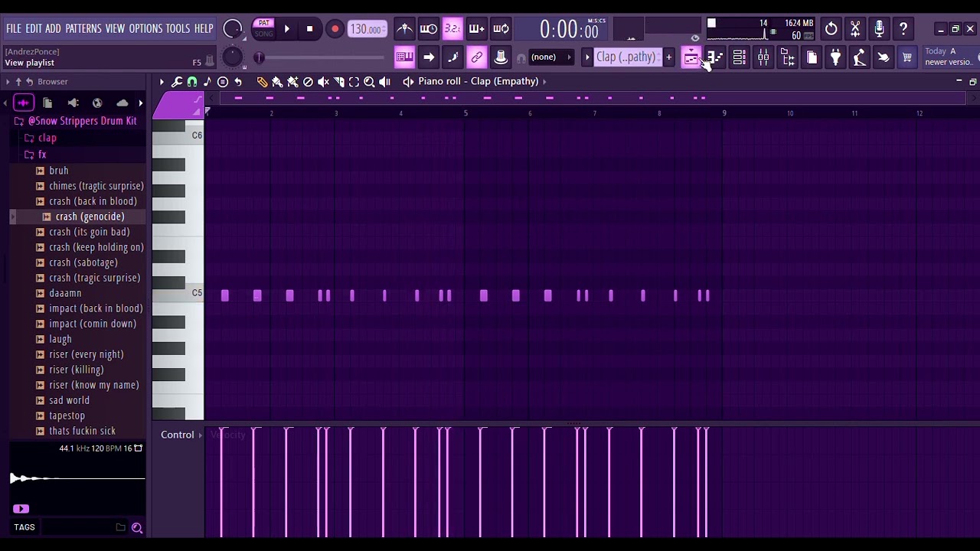
Task: Select the Draw pencil tool
Action: point(262,81)
